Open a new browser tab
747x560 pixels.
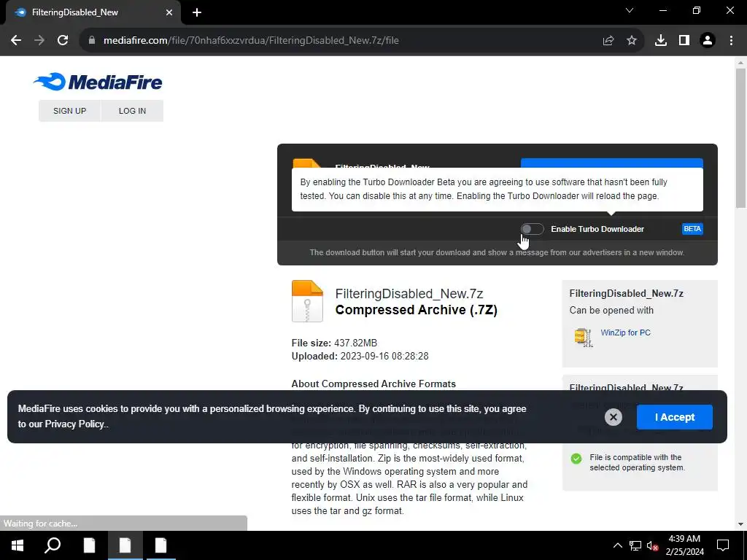point(197,12)
